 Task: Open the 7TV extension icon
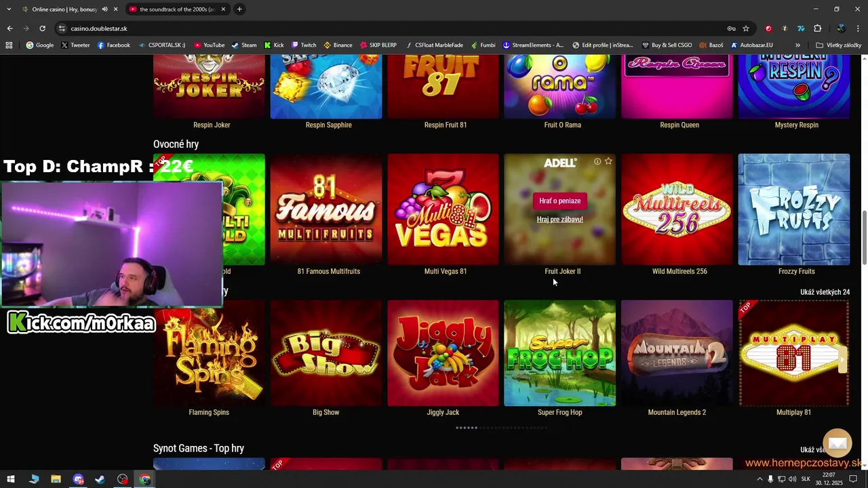(801, 28)
